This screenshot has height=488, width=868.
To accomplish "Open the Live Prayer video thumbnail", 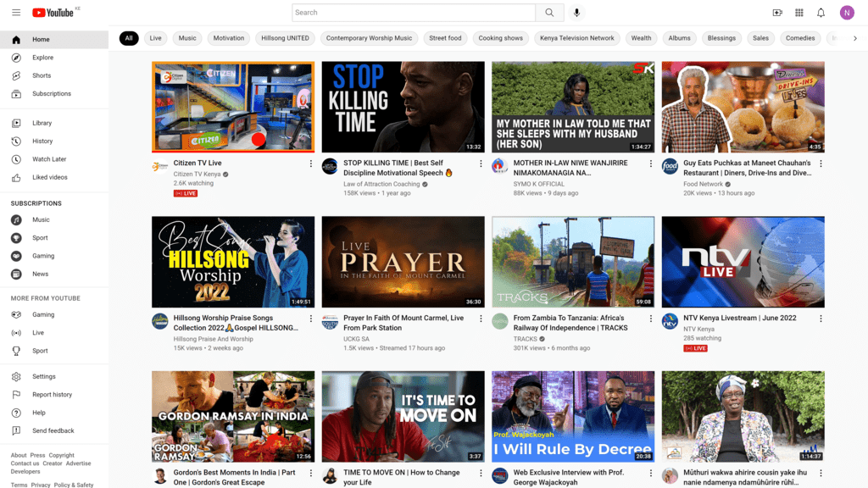I will pyautogui.click(x=403, y=262).
